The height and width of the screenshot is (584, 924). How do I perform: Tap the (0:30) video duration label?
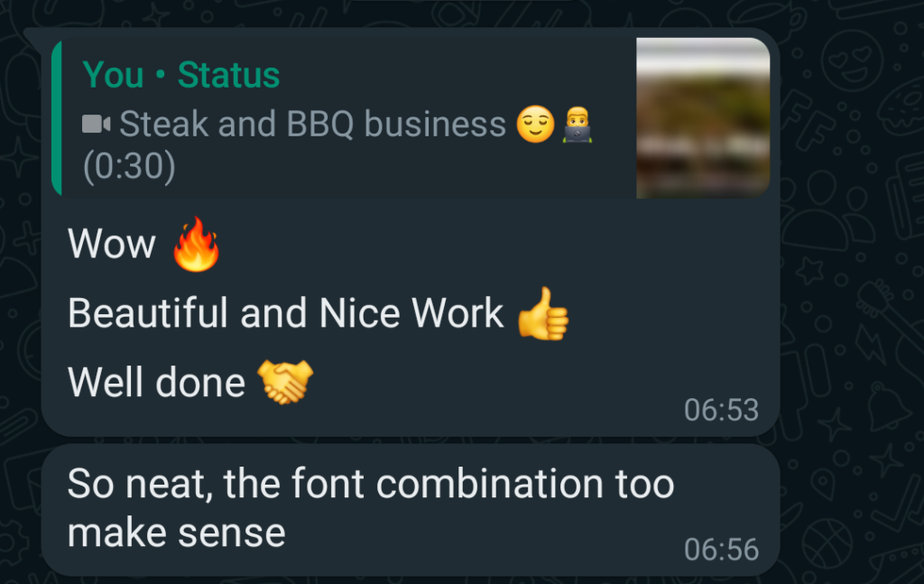129,166
